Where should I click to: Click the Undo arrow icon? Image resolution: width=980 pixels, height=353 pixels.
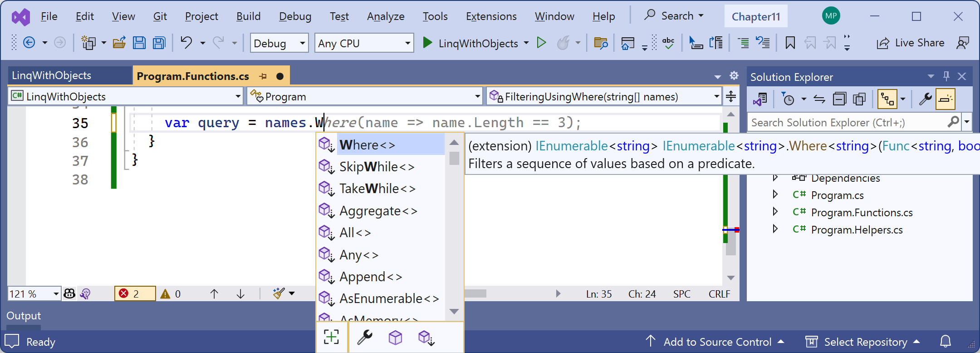[186, 43]
